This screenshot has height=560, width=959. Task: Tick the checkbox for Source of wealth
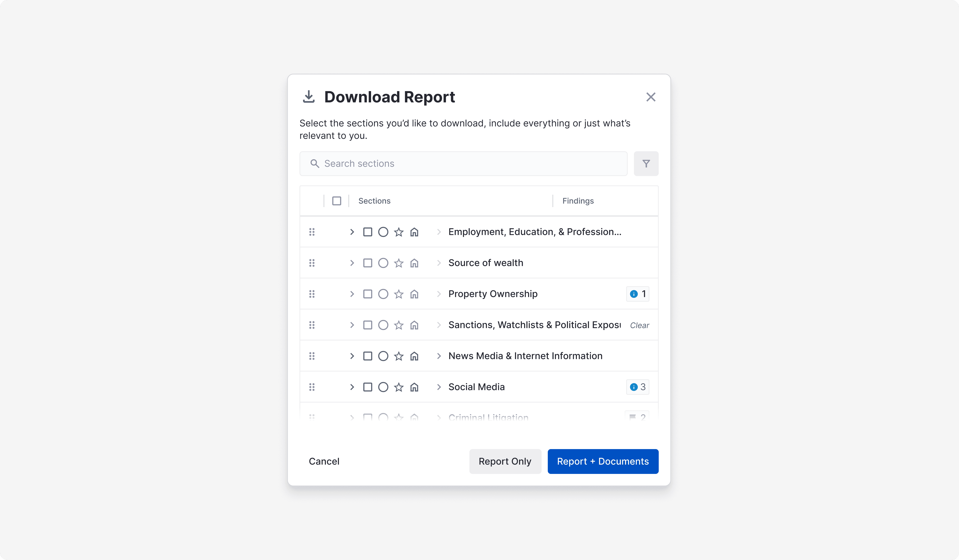tap(367, 263)
